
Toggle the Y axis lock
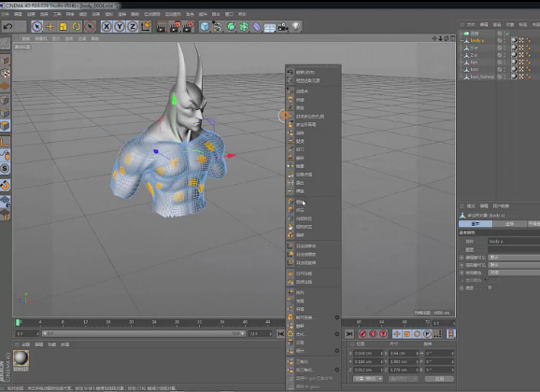[x=120, y=26]
